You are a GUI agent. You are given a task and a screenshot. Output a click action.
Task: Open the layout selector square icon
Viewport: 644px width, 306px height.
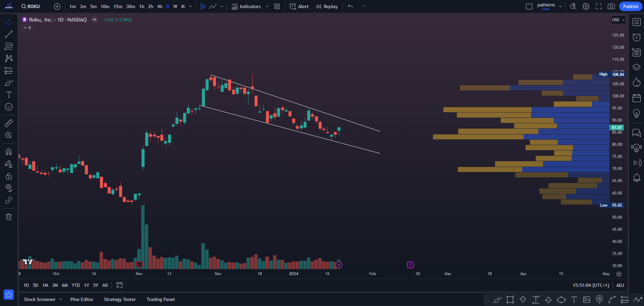529,6
